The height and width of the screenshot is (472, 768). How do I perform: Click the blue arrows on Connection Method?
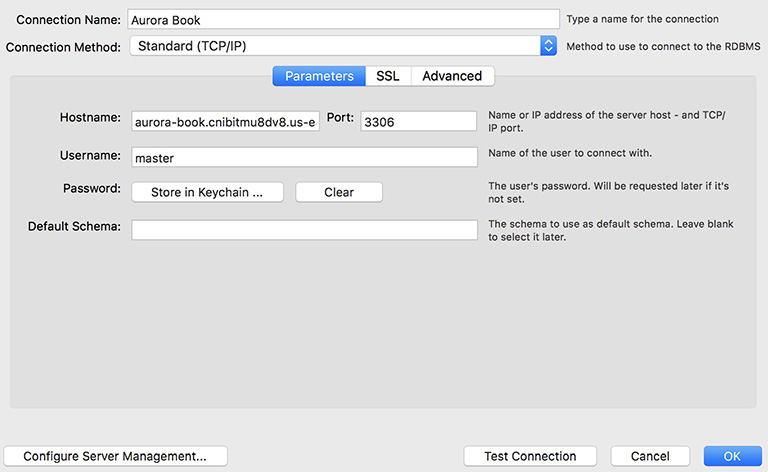pyautogui.click(x=548, y=46)
